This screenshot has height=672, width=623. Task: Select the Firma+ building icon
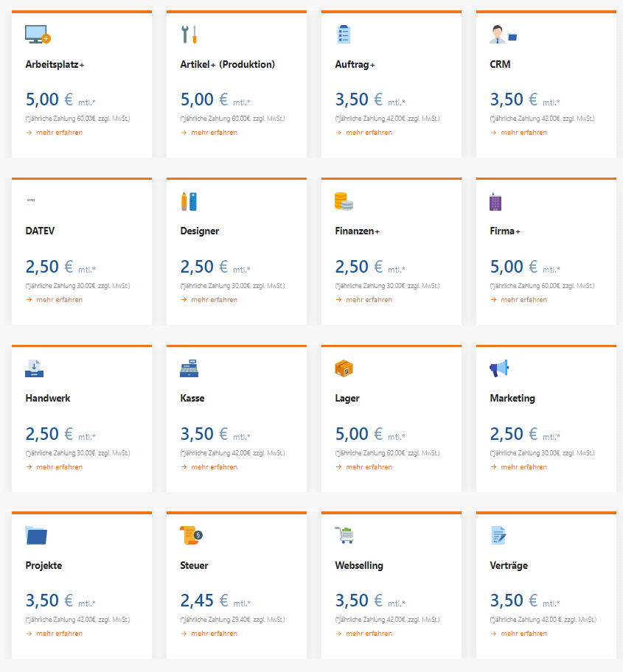(x=495, y=201)
